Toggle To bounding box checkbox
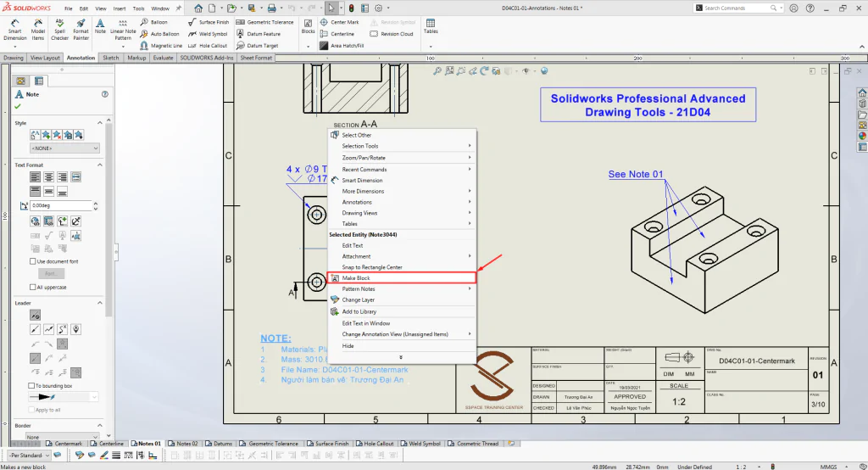This screenshot has width=868, height=470. click(31, 385)
